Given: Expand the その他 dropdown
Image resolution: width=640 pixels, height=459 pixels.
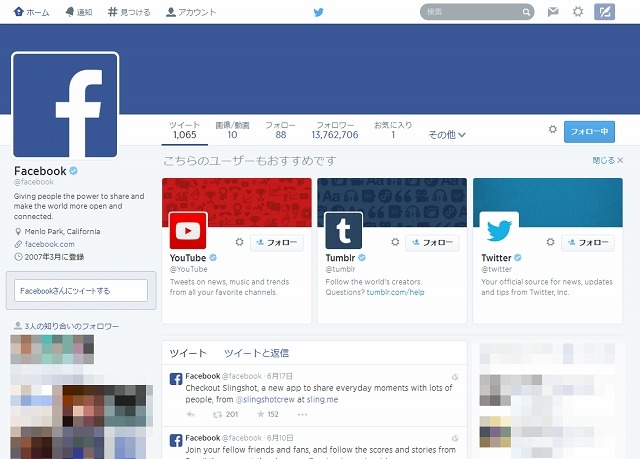Looking at the screenshot, I should tap(447, 135).
